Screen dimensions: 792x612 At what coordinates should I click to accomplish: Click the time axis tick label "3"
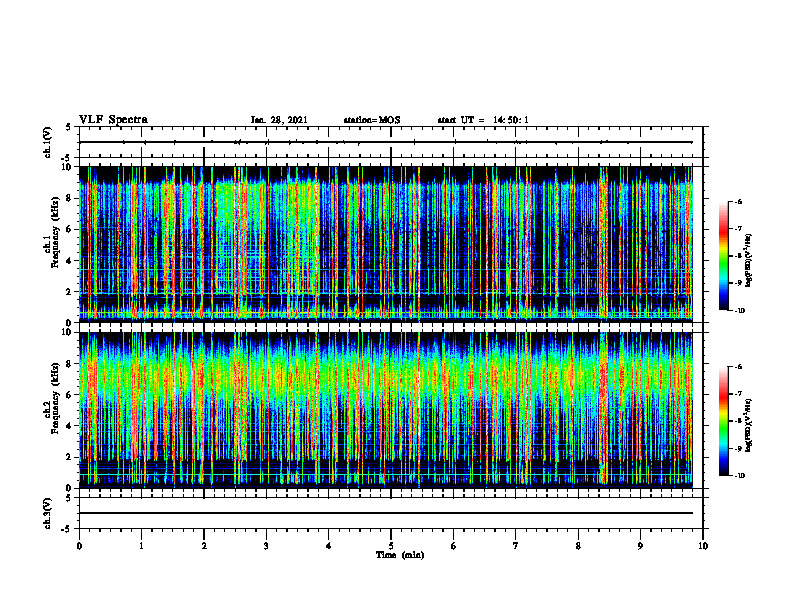[266, 546]
